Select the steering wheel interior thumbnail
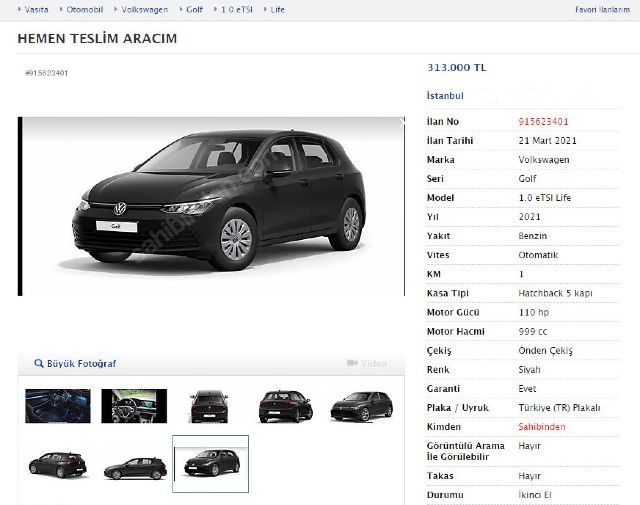 (x=134, y=406)
